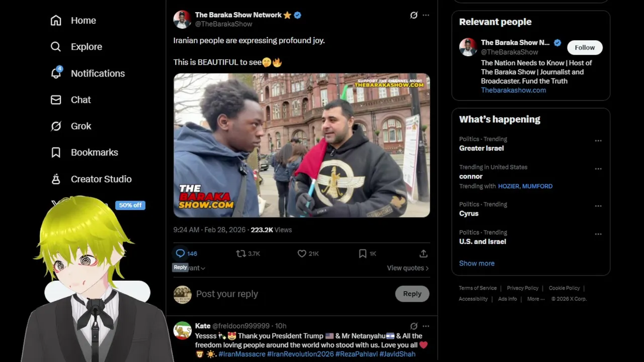Click the Reply submit button

tap(412, 294)
